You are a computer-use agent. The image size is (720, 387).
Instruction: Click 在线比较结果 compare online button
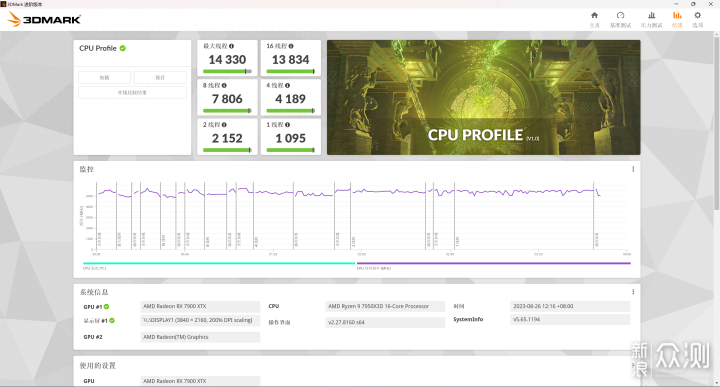click(132, 92)
